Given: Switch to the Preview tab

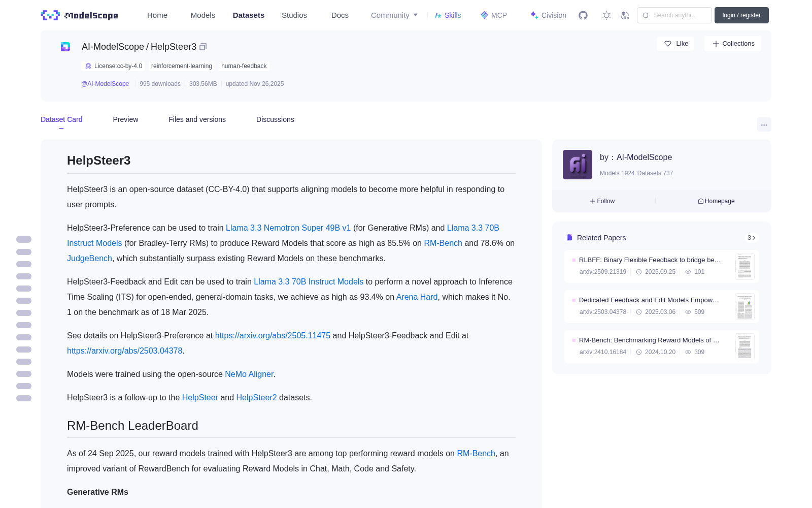Looking at the screenshot, I should click(125, 119).
